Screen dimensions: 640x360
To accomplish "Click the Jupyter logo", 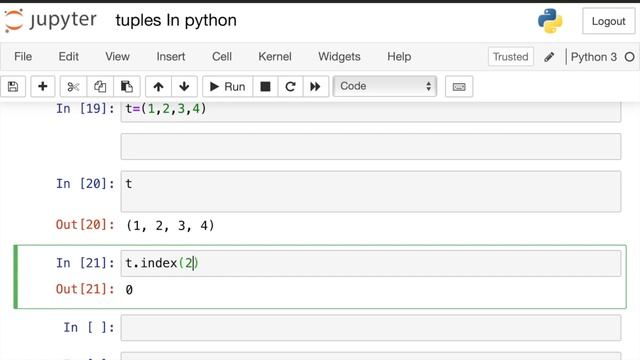I will [51, 20].
